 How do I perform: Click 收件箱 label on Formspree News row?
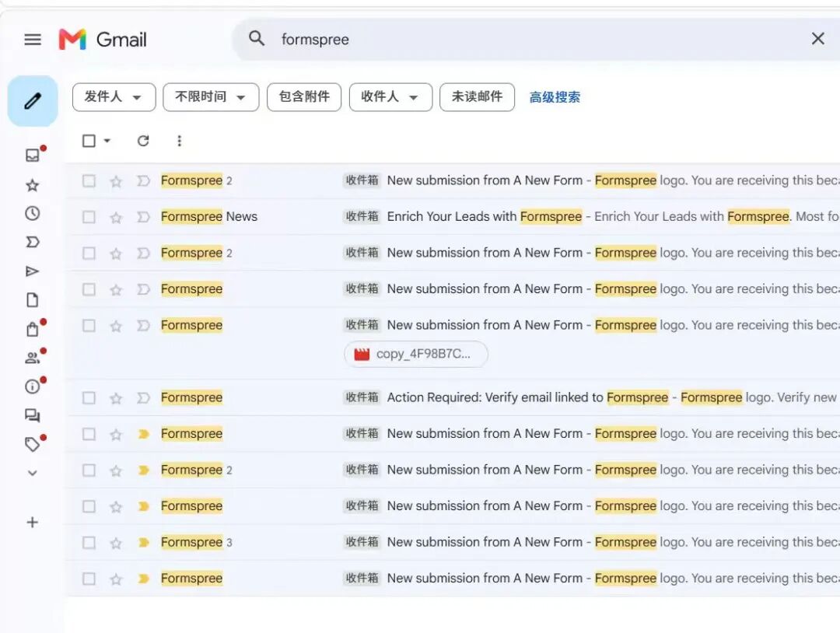362,216
